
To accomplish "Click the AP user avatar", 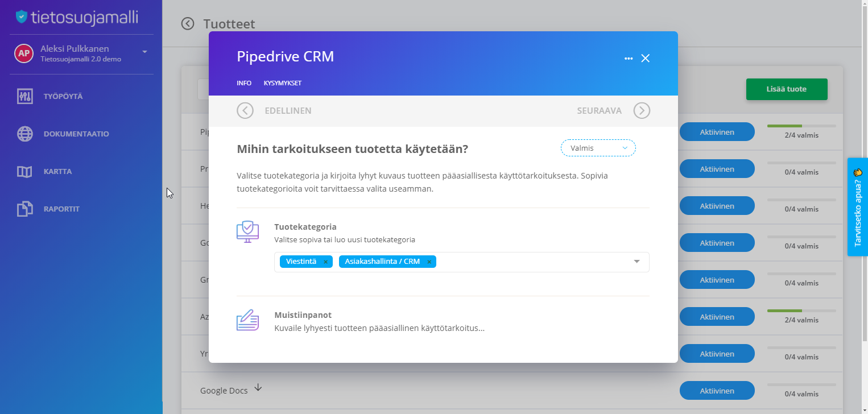I will [x=23, y=53].
